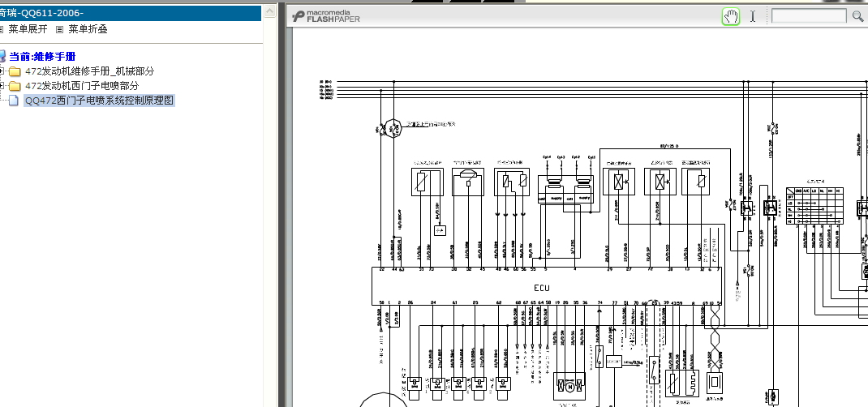This screenshot has height=407, width=868.
Task: Open the 472发动机西门子电喷部分 folder entry
Action: [x=82, y=86]
